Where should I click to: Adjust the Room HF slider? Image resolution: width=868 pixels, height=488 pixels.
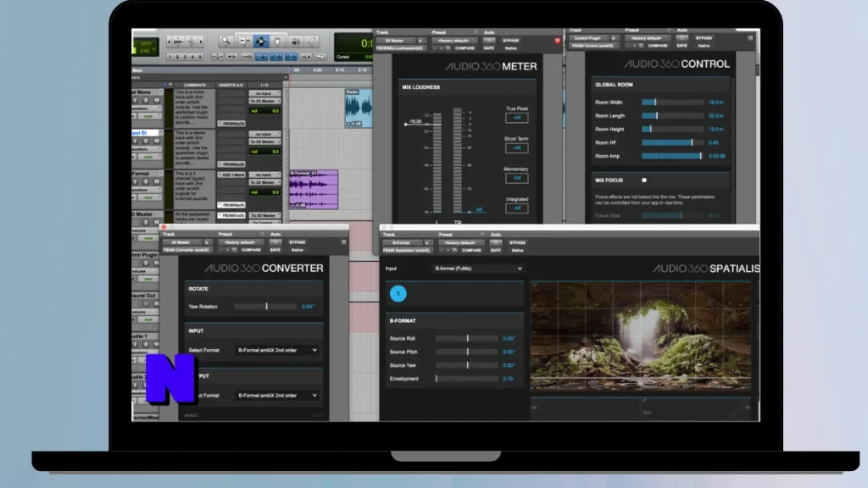[x=672, y=142]
